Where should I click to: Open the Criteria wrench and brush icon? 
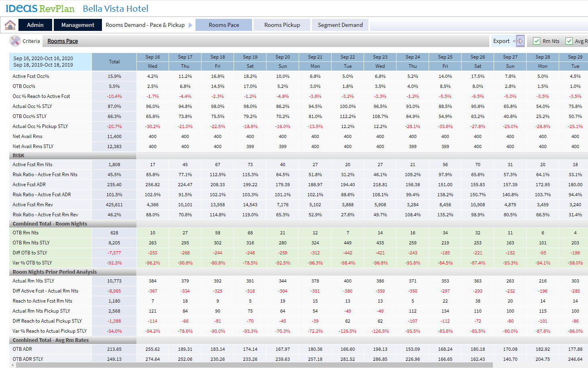pyautogui.click(x=15, y=41)
